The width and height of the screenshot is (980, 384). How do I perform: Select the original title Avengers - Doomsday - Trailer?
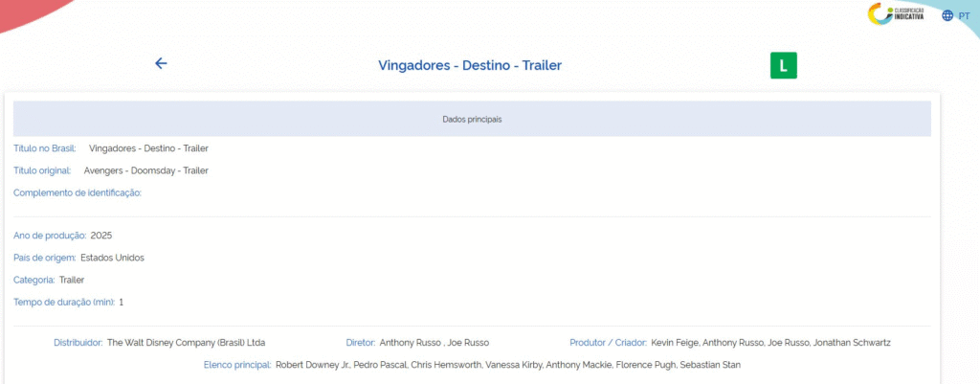coord(145,170)
